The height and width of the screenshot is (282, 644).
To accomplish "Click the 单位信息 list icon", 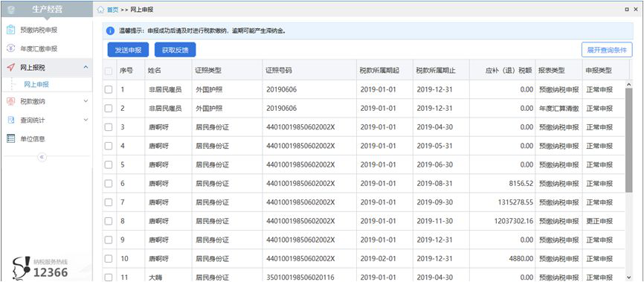I will [x=11, y=139].
